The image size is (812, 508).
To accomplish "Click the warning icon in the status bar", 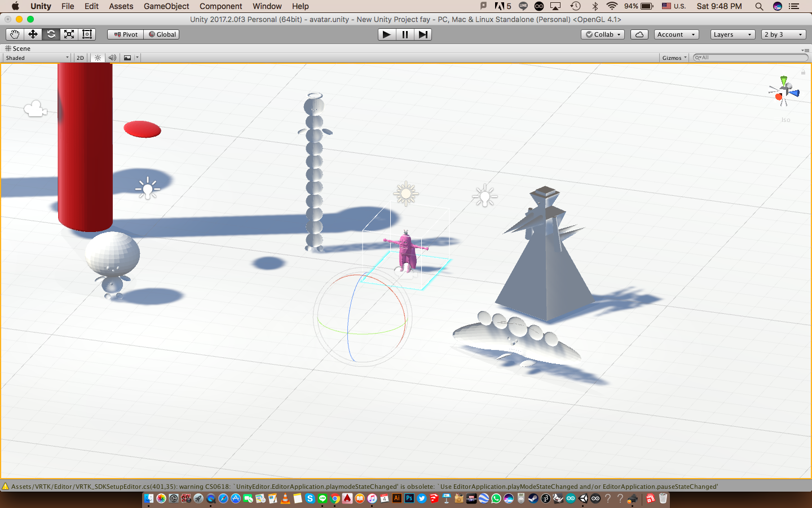I will click(x=6, y=487).
